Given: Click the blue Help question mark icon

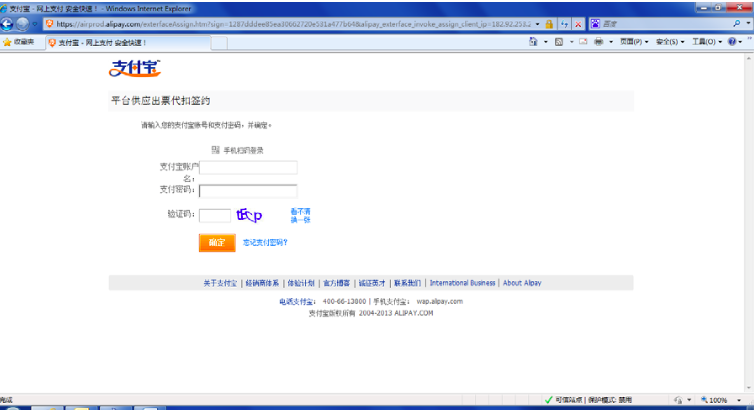Looking at the screenshot, I should coord(732,42).
